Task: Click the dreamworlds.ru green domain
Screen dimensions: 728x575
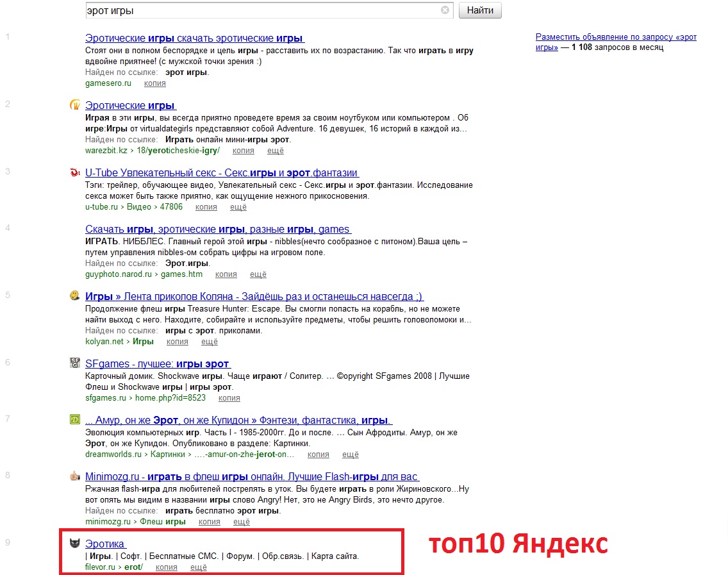Action: pos(113,454)
